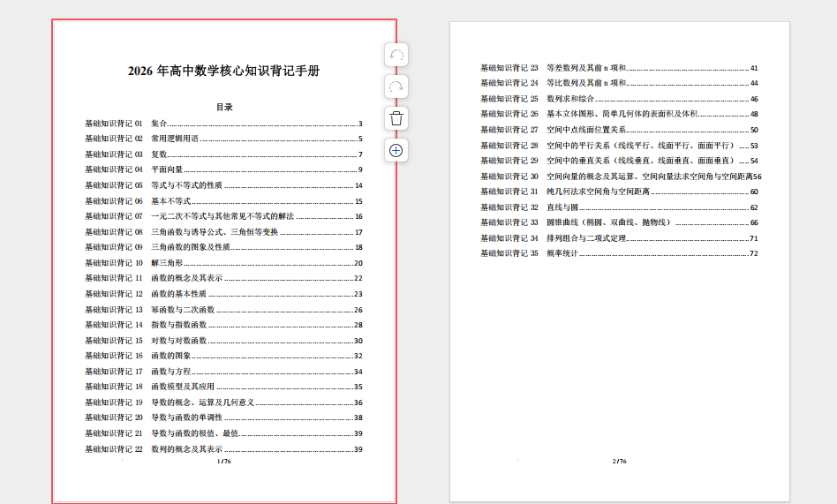Open the '平面向量' contents entry
This screenshot has width=837, height=504.
[167, 169]
